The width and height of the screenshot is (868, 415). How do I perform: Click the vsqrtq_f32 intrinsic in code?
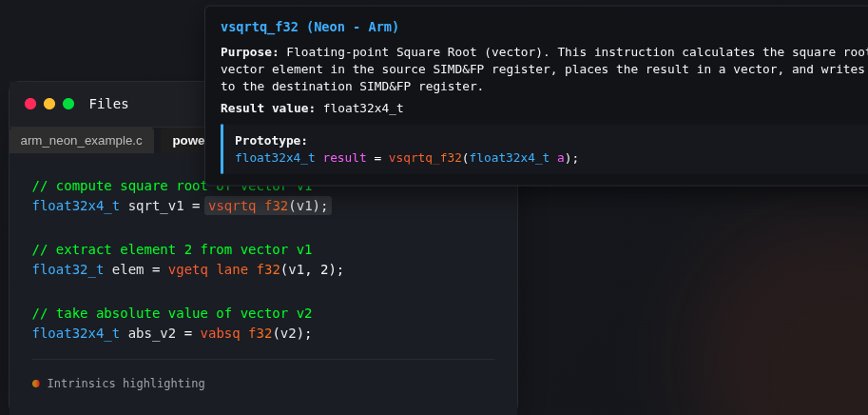coord(248,207)
